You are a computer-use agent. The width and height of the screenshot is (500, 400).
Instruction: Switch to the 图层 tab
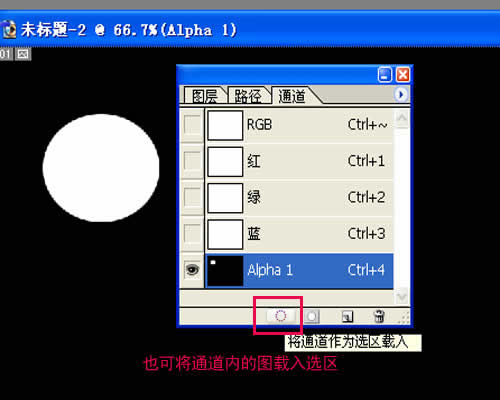point(205,96)
